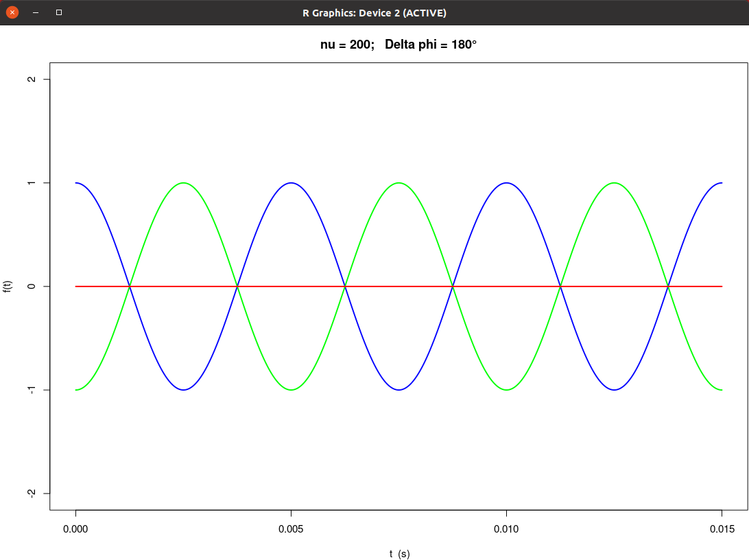The width and height of the screenshot is (749, 560).
Task: Click the plot title "nu = 200; Delta phi = 180°"
Action: point(399,45)
